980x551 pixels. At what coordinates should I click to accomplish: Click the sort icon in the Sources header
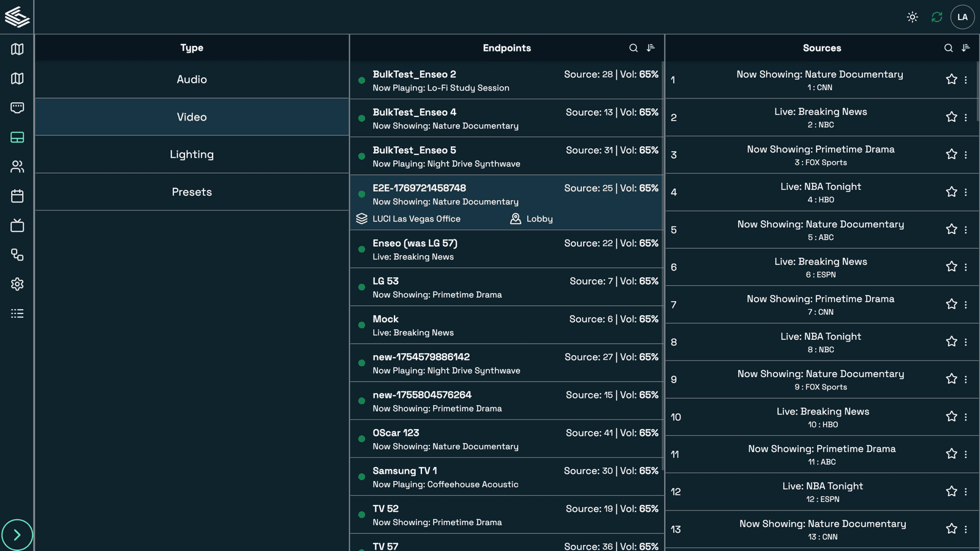pos(966,48)
